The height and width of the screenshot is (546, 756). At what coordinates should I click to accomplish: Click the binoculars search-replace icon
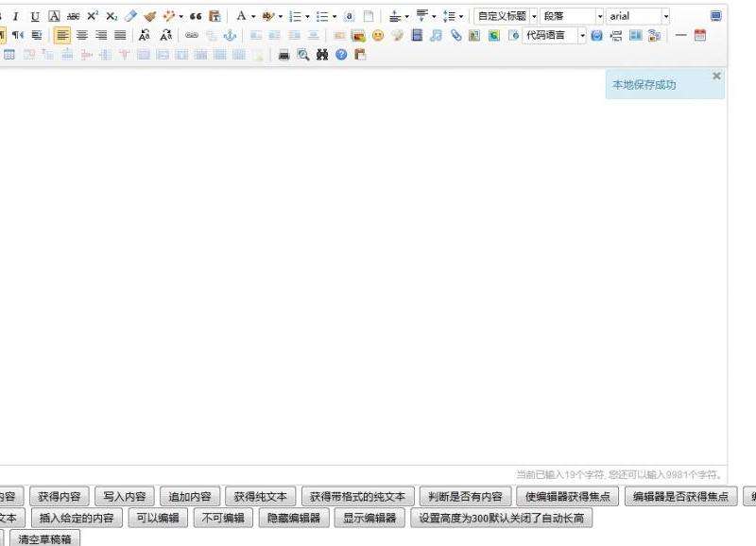pos(322,55)
